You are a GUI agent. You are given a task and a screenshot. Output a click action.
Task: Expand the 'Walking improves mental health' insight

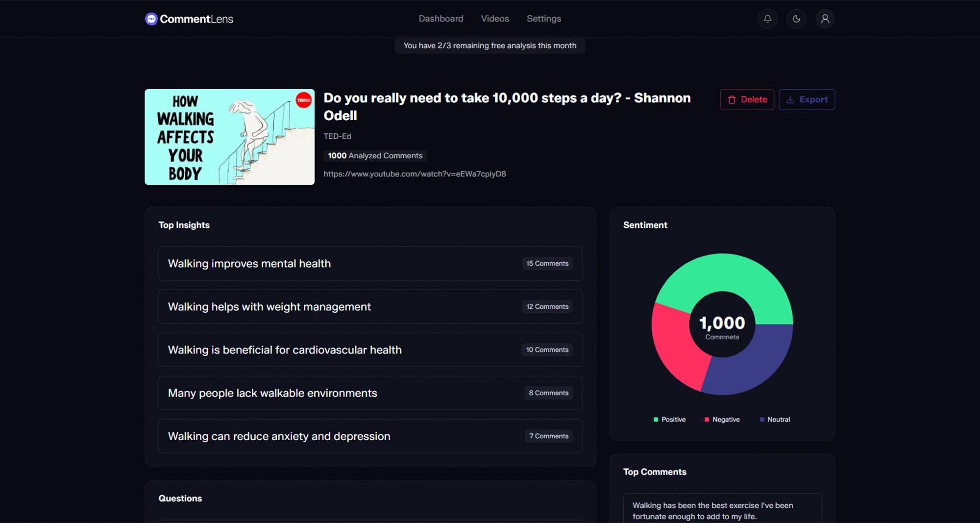pos(369,263)
